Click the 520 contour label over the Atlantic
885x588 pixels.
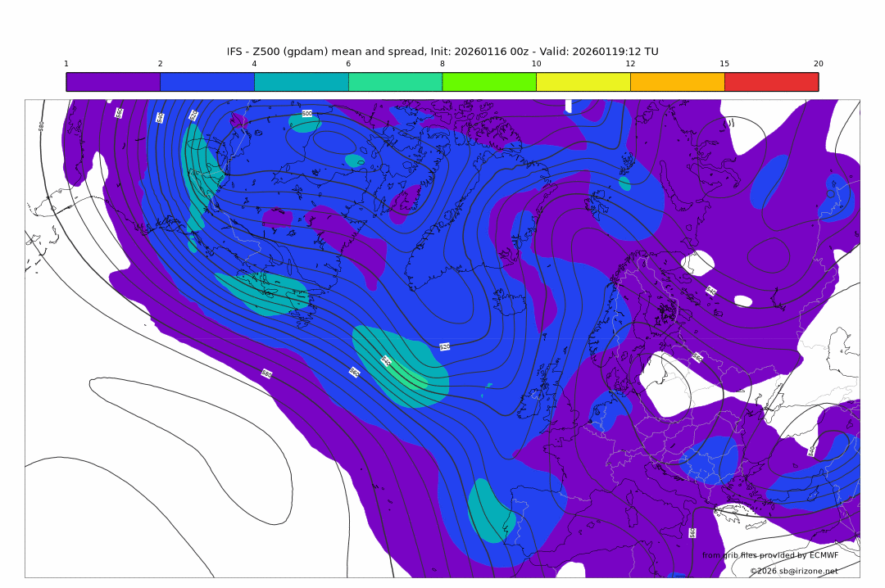click(x=445, y=346)
